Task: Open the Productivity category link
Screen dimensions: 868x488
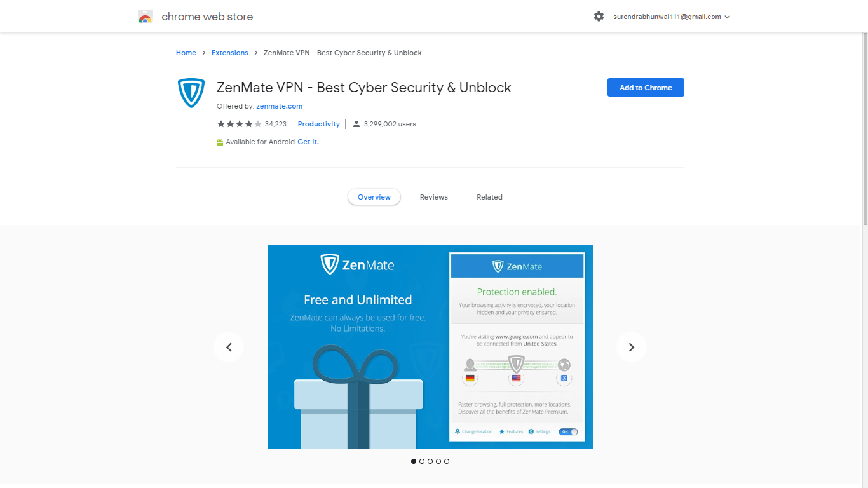Action: point(319,124)
